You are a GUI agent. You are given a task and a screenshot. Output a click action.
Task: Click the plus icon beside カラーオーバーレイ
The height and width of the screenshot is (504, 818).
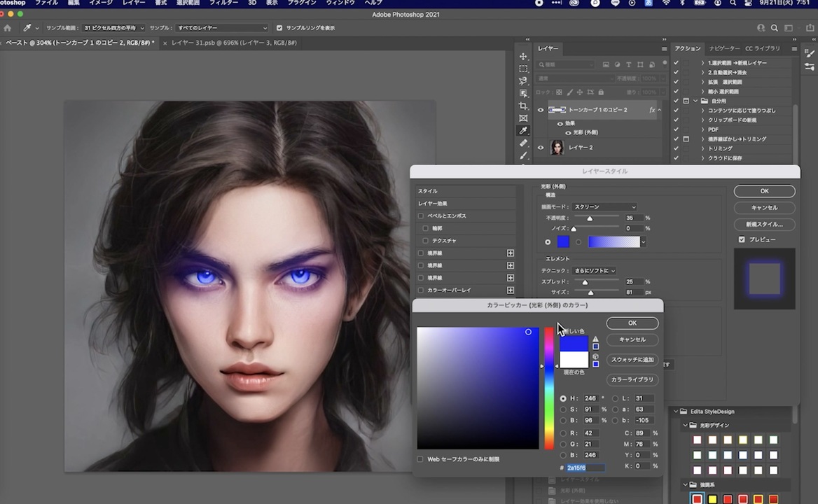point(511,290)
